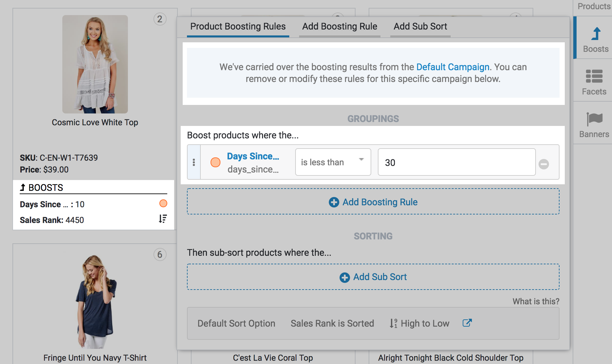Screen dimensions: 612x364
Task: Open the Facets sidebar panel icon
Action: [x=594, y=76]
